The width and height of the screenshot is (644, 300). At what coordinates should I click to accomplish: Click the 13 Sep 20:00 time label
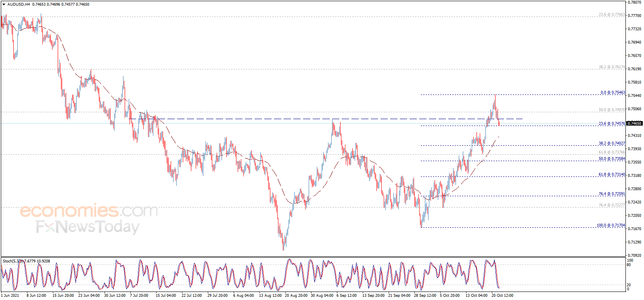(x=373, y=296)
